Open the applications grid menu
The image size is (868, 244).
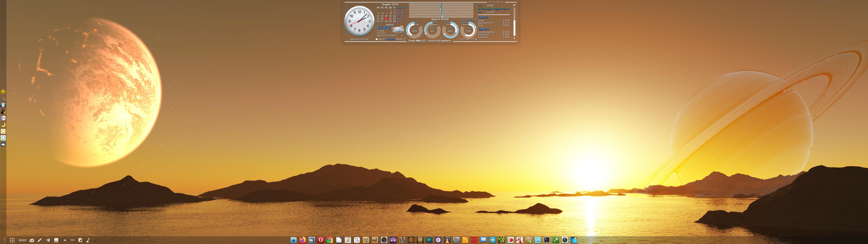pyautogui.click(x=12, y=240)
